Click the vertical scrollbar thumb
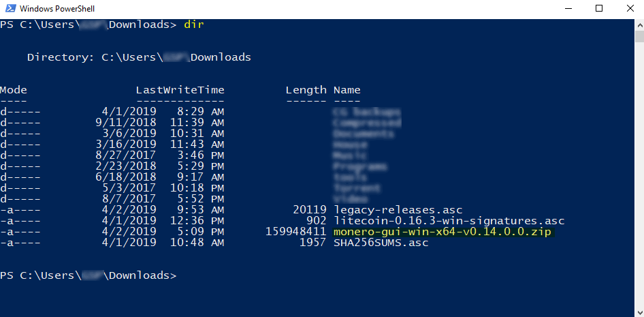Image resolution: width=644 pixels, height=317 pixels. [639, 36]
